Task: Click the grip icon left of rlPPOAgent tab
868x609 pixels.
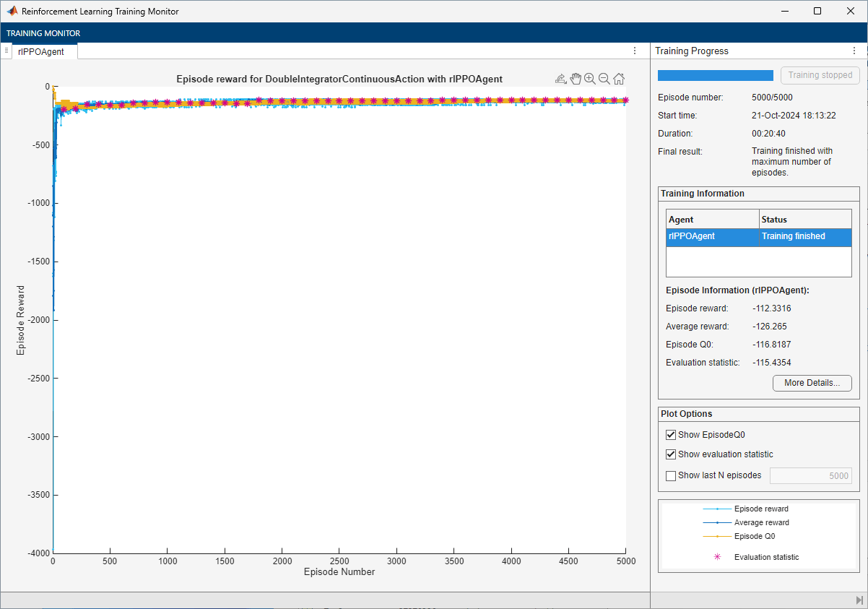Action: 6,51
